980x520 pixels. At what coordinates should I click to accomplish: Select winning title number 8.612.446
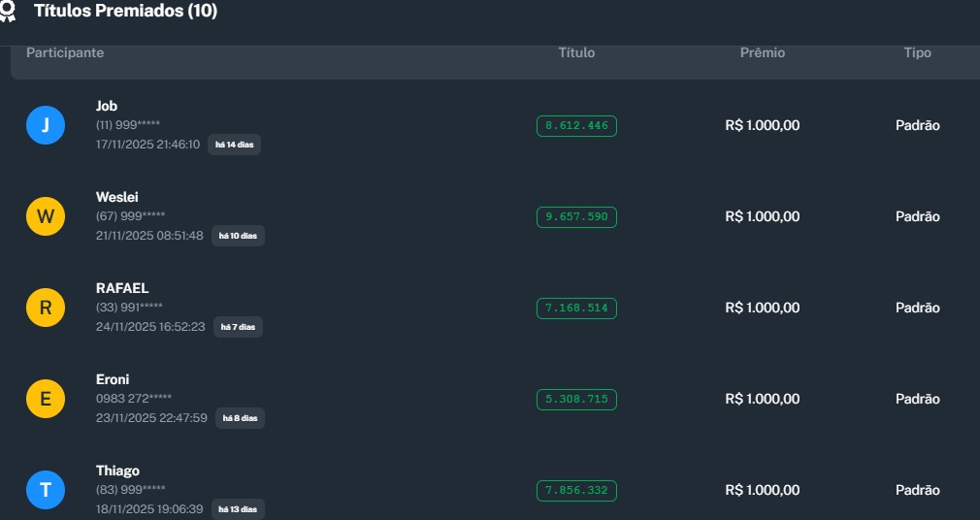coord(576,125)
